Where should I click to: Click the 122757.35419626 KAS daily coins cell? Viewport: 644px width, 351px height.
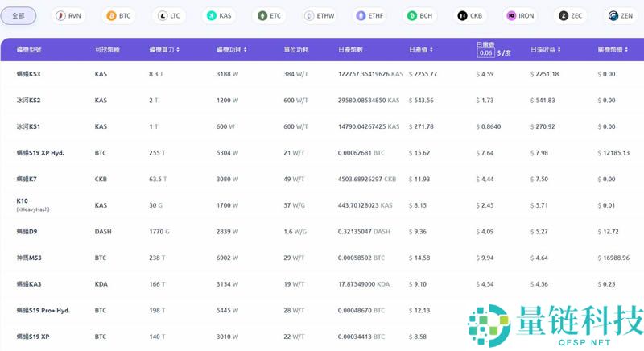tap(370, 74)
